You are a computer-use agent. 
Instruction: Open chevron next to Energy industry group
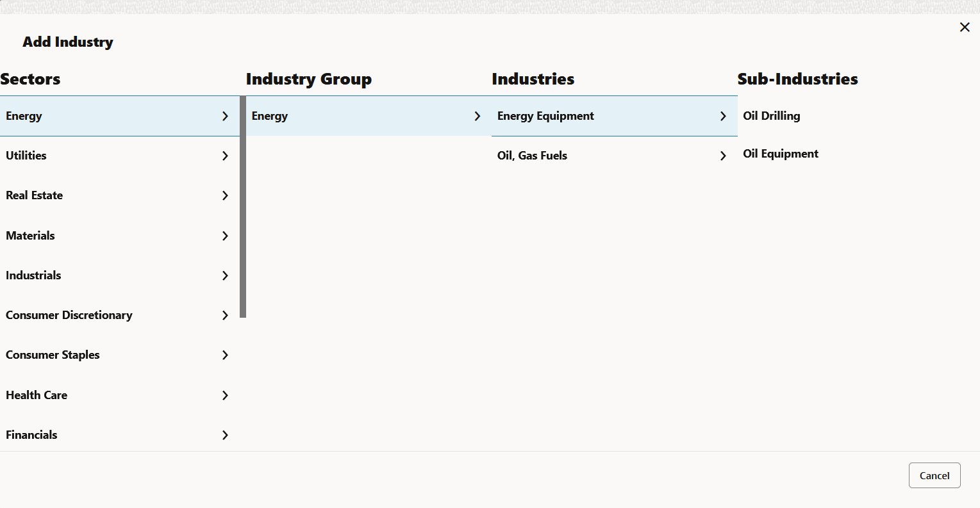477,116
